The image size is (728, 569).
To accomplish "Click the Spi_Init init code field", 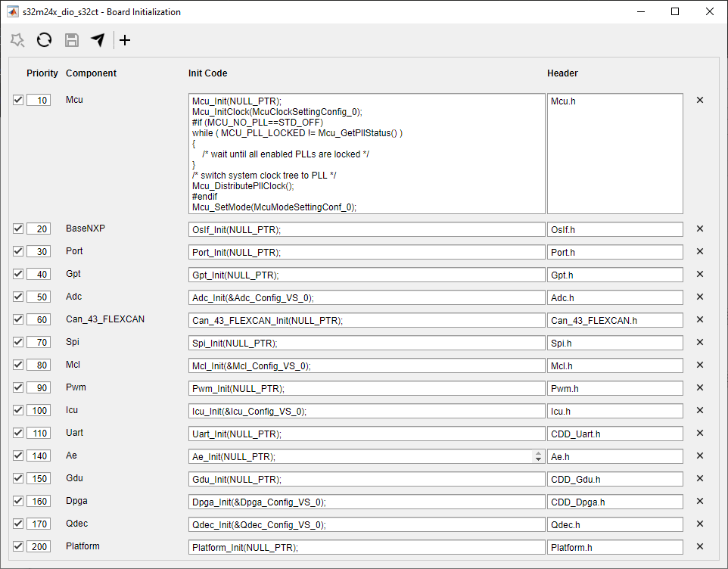I will pyautogui.click(x=366, y=343).
